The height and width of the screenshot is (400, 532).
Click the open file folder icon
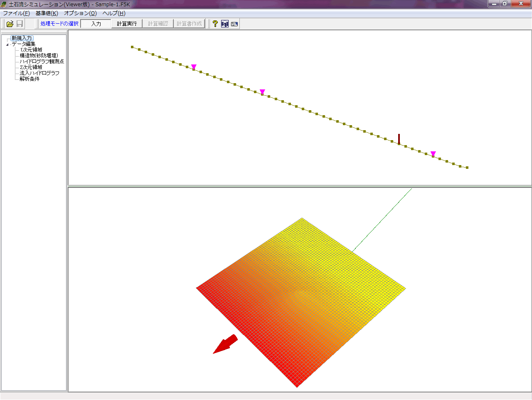[x=10, y=24]
